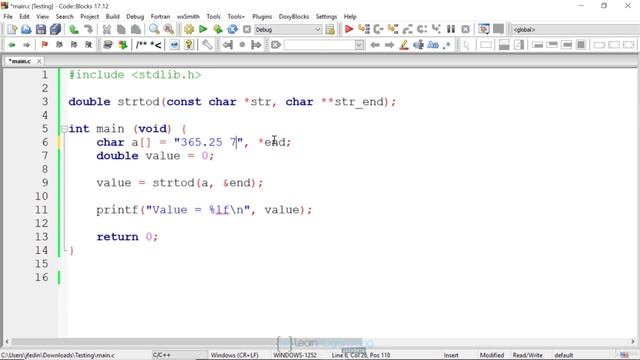Open the Debug menu
Image resolution: width=640 pixels, height=360 pixels.
pyautogui.click(x=135, y=17)
